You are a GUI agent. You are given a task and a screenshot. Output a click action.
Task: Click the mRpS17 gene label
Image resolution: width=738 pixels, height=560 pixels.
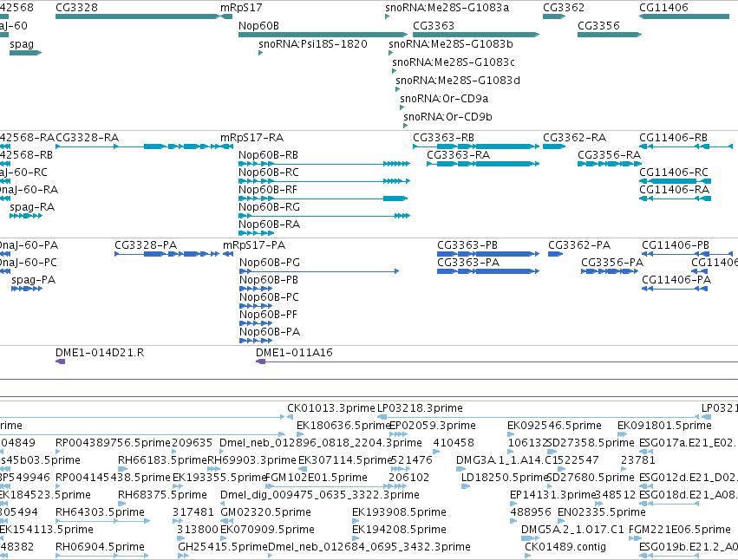pos(241,8)
